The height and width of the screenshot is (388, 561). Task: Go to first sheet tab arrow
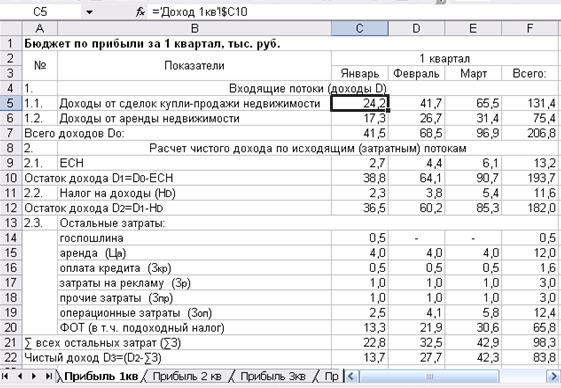point(6,376)
